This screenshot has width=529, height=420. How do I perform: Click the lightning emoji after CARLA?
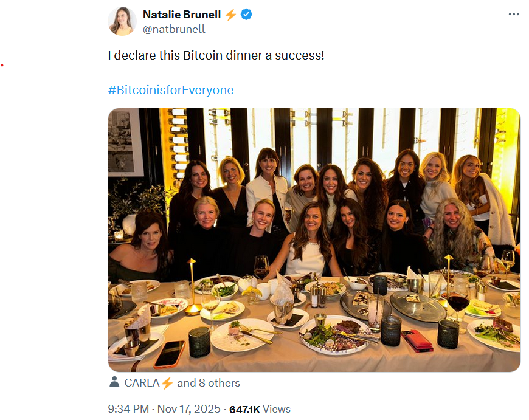pos(167,383)
